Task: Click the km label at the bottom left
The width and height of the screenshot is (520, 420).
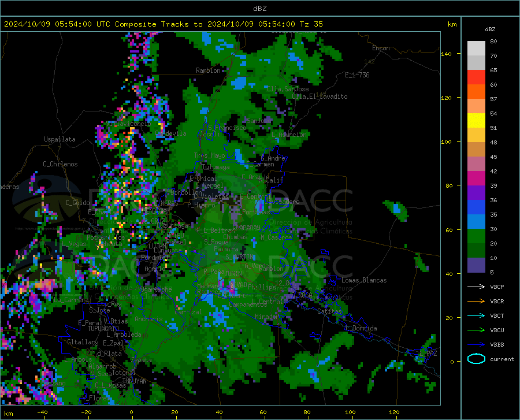Action: 8,414
